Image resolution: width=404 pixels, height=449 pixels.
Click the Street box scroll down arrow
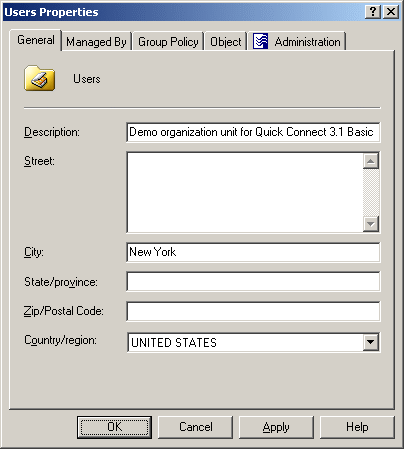point(371,223)
